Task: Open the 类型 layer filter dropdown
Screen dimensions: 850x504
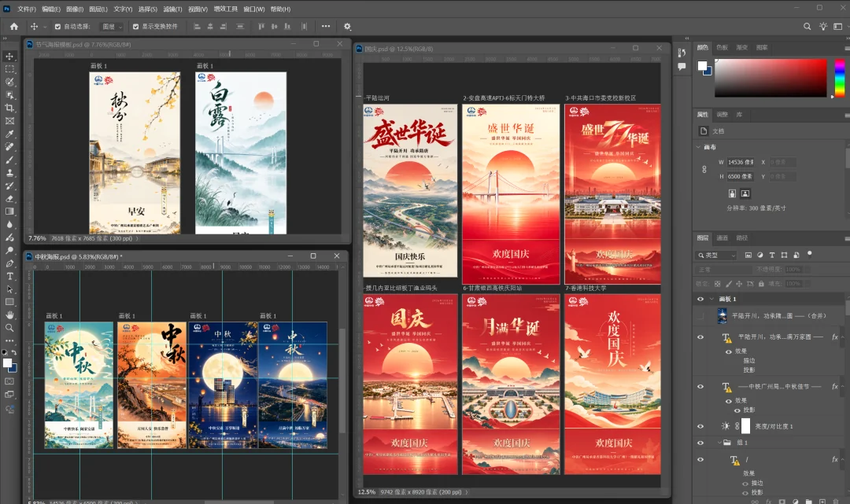Action: click(717, 255)
